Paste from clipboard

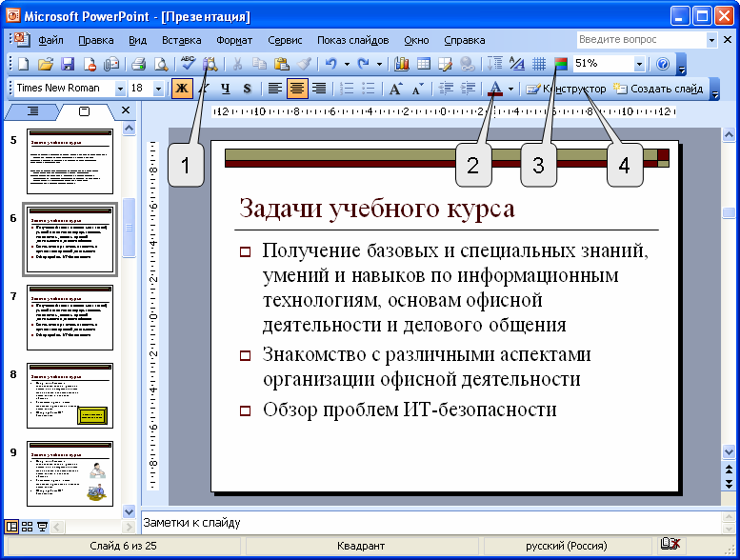click(x=281, y=64)
